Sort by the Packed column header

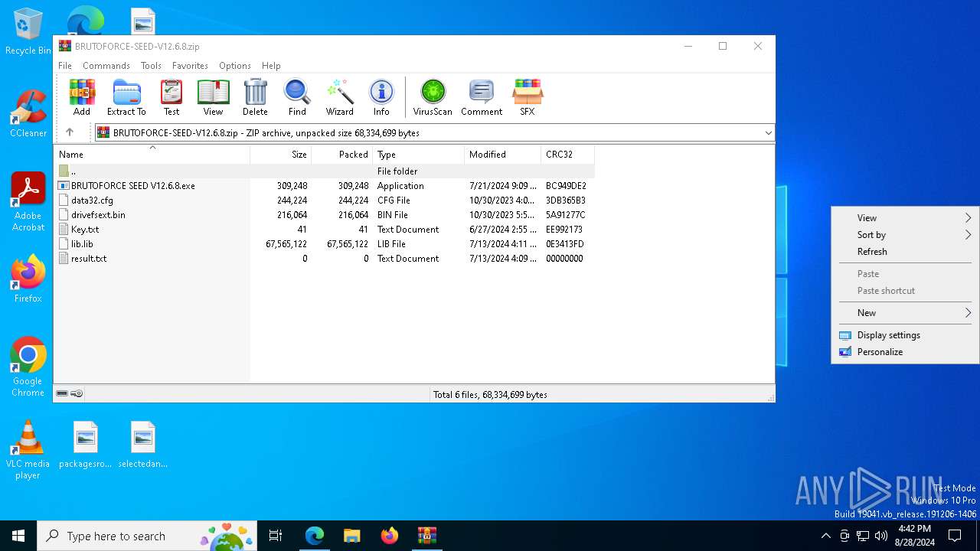point(341,155)
